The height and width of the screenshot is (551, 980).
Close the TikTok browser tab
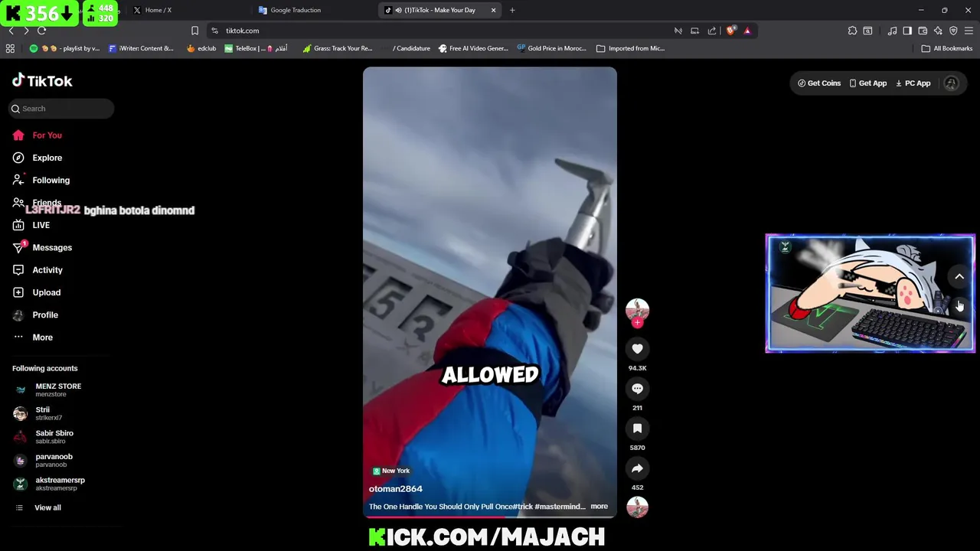coord(493,10)
